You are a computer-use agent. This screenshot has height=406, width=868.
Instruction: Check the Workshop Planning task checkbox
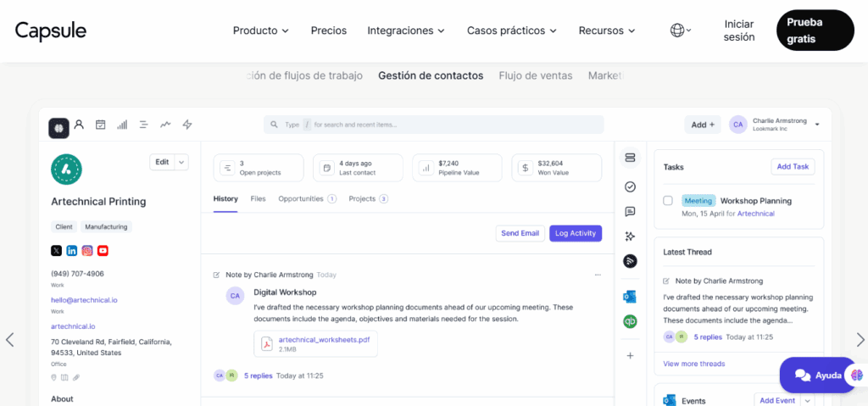point(668,201)
